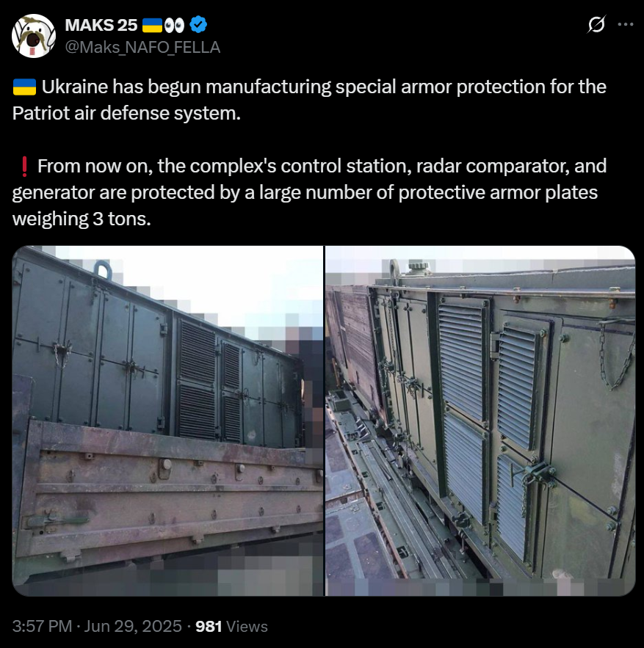This screenshot has width=644, height=648.
Task: Click the 981 Views counter
Action: tap(231, 626)
